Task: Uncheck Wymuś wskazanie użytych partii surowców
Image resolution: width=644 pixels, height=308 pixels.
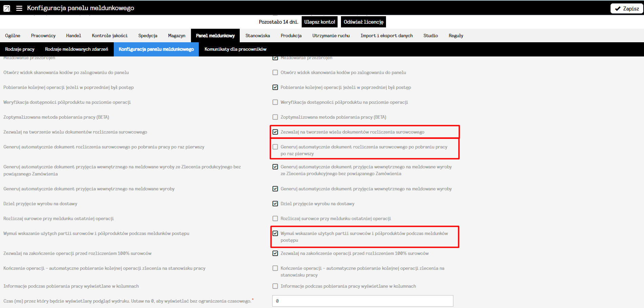Action: pos(275,233)
